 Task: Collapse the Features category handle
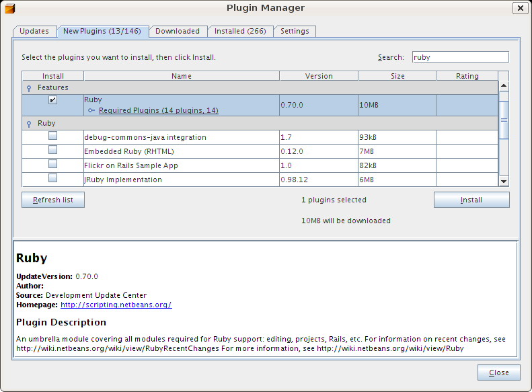[29, 88]
